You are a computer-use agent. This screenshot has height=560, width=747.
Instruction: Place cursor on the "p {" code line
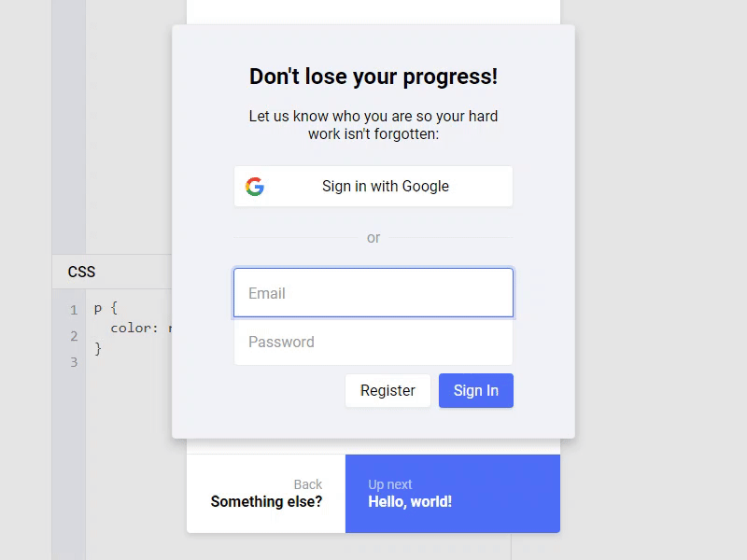coord(106,307)
